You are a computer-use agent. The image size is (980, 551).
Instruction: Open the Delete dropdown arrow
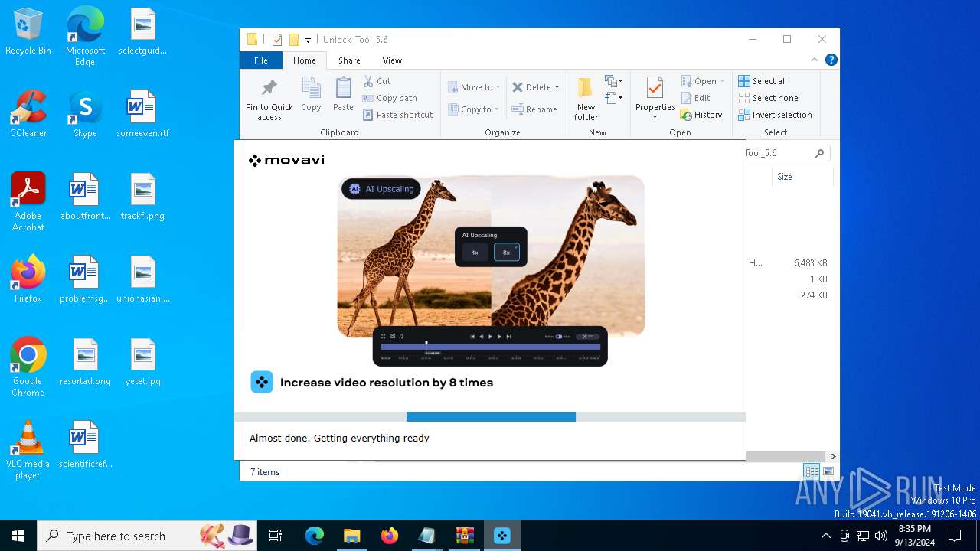pos(557,87)
